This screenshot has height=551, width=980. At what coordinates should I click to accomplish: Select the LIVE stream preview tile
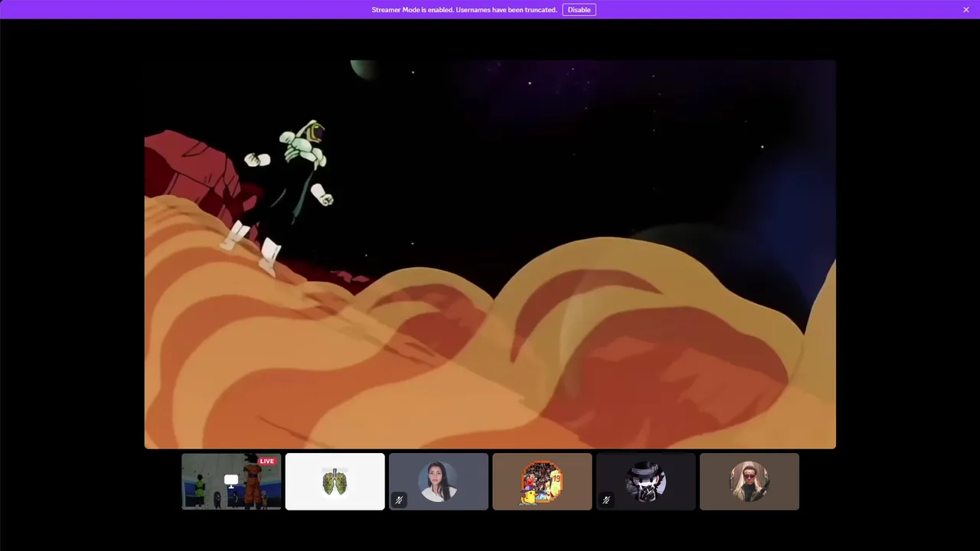click(x=231, y=481)
